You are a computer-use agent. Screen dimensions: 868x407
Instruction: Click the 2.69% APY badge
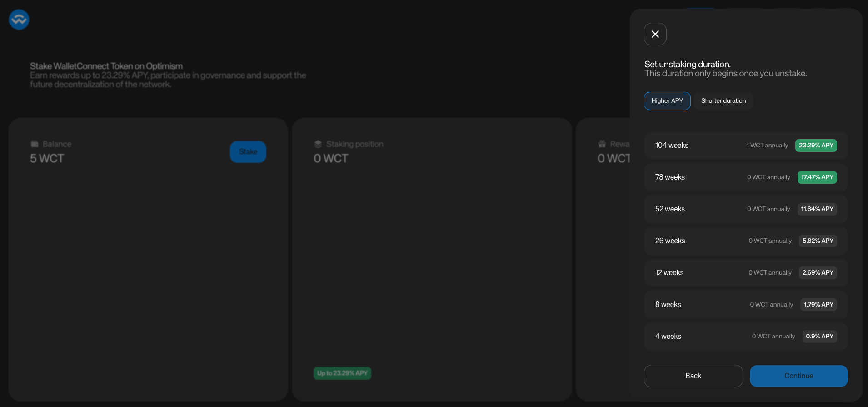[818, 273]
